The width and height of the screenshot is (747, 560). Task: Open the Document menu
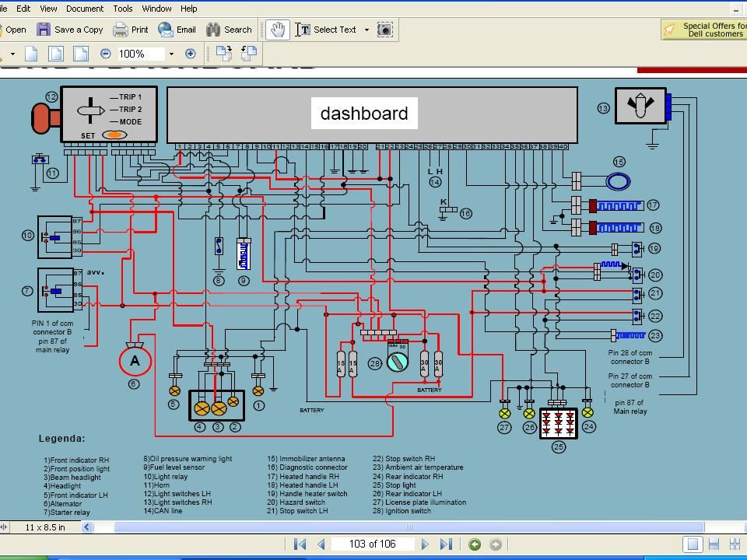85,9
